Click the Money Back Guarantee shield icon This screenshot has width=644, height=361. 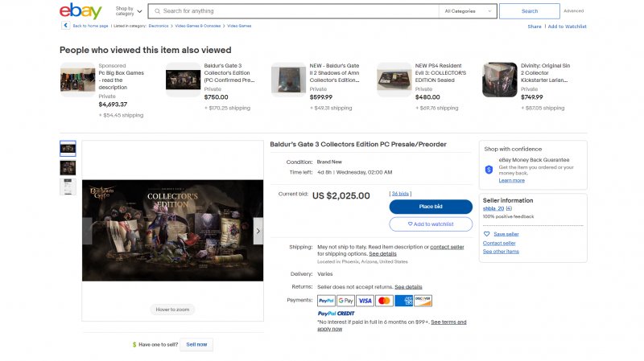coord(489,170)
